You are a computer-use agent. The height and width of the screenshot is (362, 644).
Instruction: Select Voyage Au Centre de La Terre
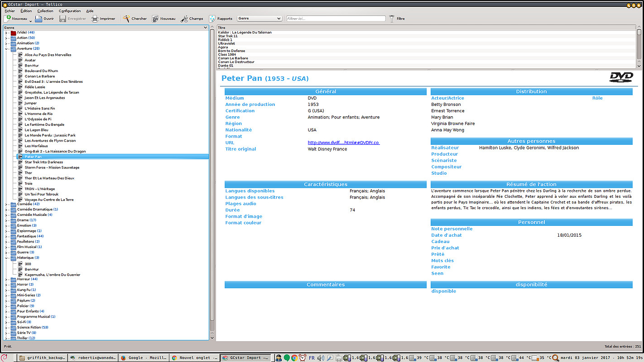pyautogui.click(x=49, y=200)
